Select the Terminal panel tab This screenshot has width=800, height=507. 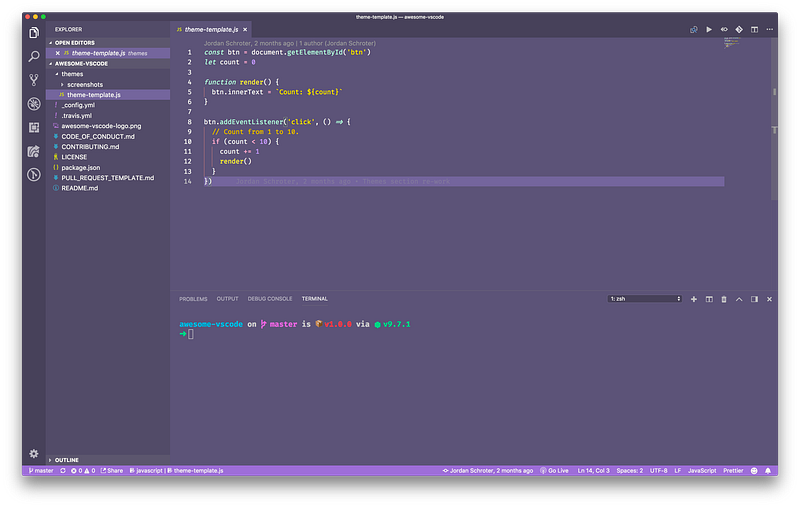[x=314, y=299]
